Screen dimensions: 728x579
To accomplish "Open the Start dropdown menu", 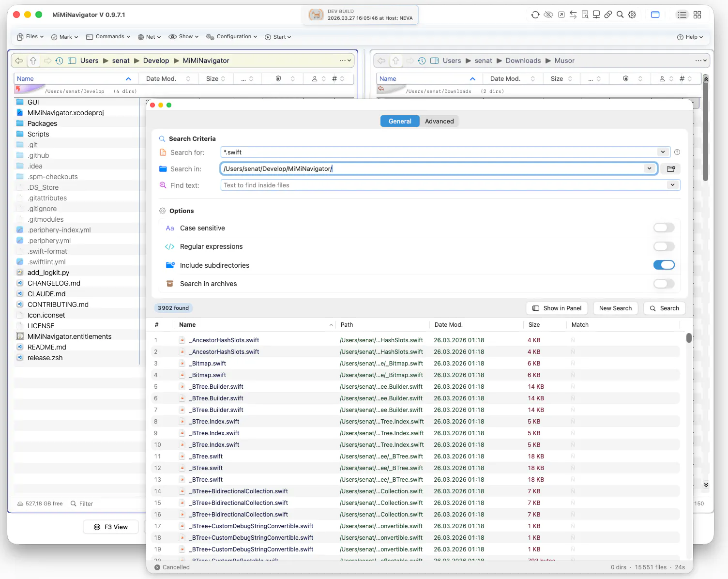I will coord(278,37).
